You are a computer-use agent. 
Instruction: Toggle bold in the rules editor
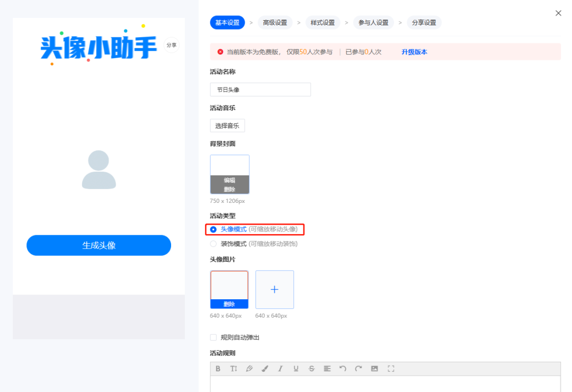[218, 369]
